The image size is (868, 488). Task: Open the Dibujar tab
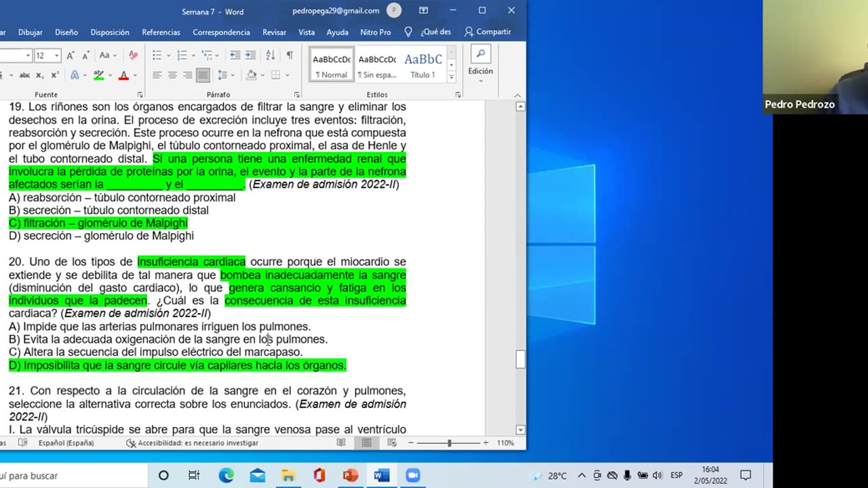31,32
